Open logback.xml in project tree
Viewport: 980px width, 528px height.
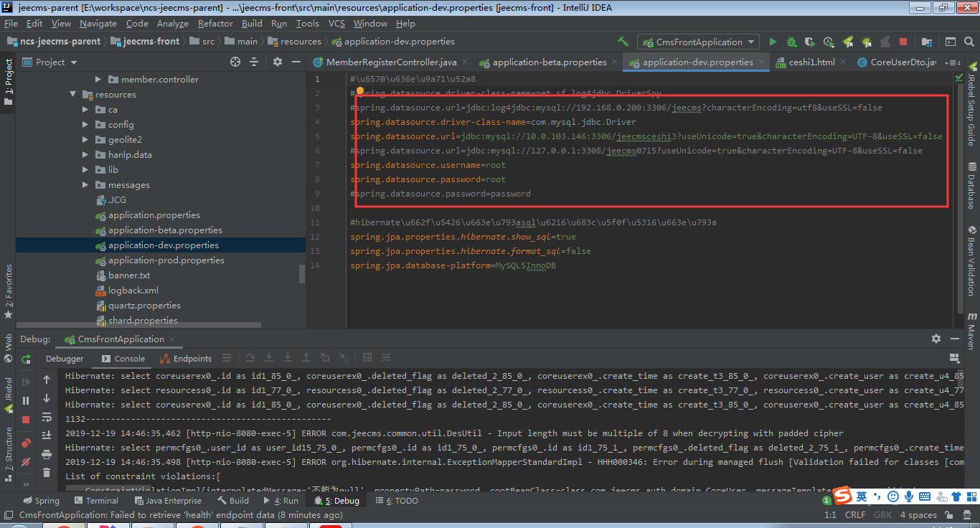[x=133, y=291]
